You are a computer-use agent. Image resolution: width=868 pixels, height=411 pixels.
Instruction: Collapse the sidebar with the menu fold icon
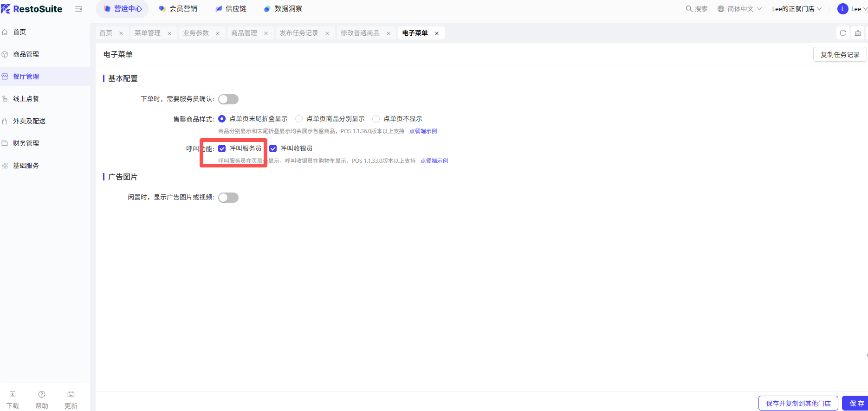[78, 9]
